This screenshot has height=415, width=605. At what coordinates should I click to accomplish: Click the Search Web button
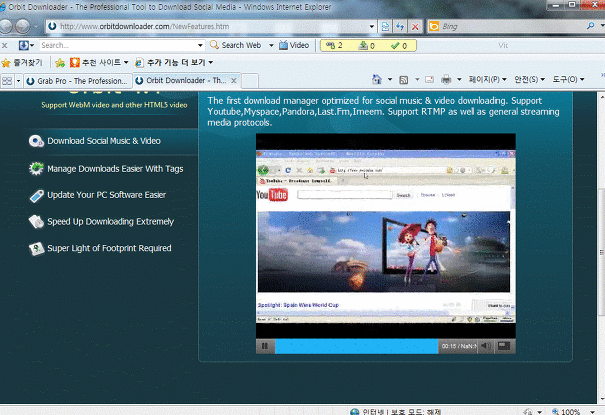click(x=236, y=45)
